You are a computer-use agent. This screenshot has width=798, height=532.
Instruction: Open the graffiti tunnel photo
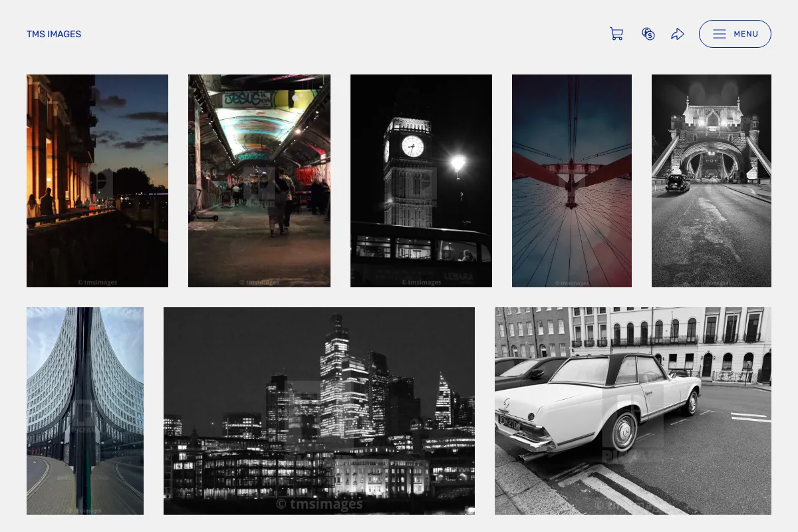[259, 181]
